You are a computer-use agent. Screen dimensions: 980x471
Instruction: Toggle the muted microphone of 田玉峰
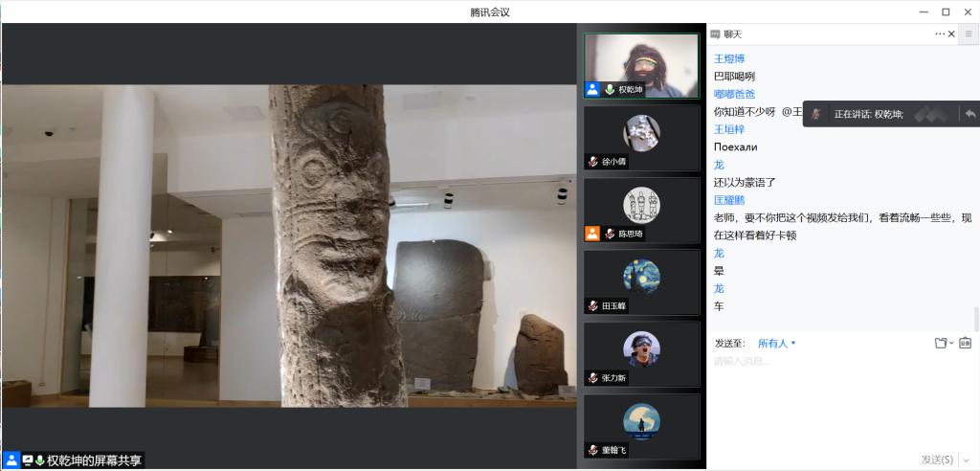tap(593, 305)
